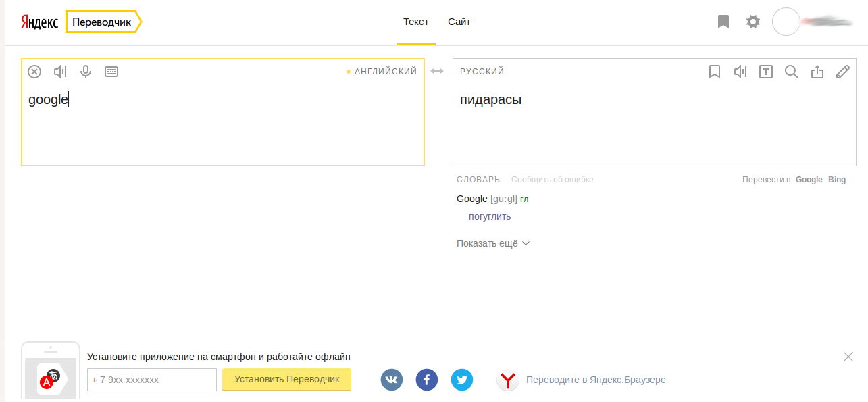Expand Показать ещё dictionary entries
This screenshot has width=868, height=402.
(493, 243)
